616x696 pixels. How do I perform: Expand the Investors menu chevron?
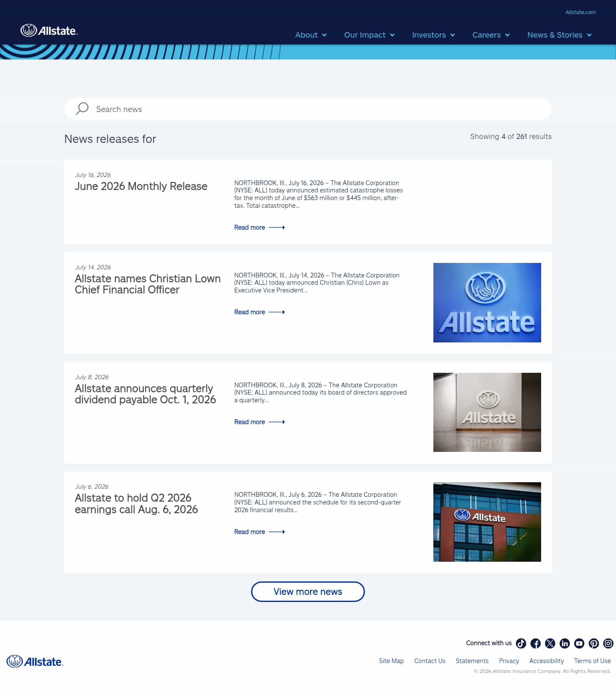453,35
